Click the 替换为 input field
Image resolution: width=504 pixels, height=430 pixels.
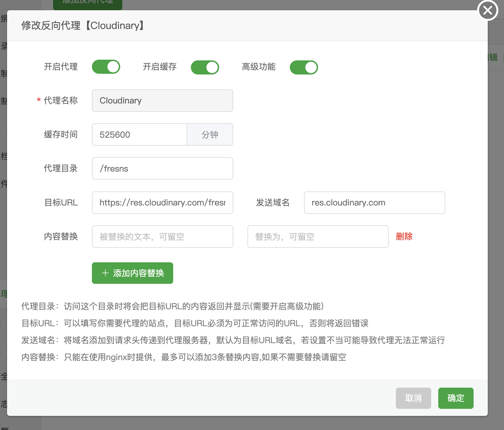[x=318, y=237]
